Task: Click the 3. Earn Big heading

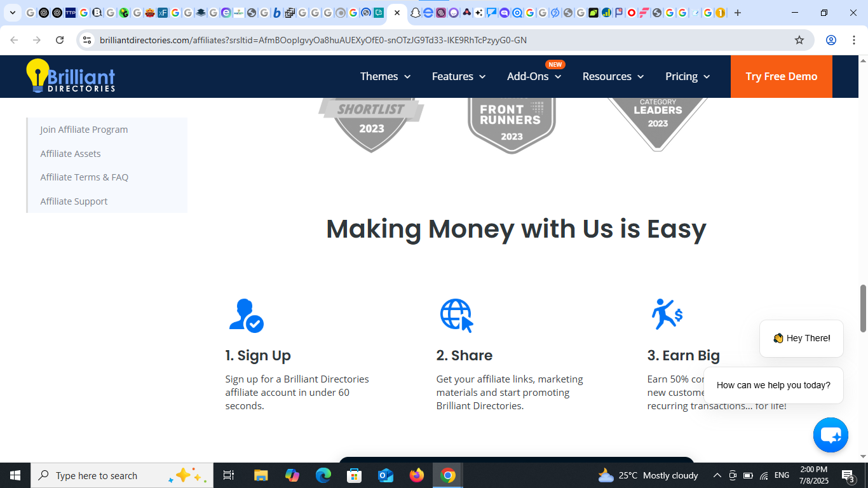Action: (684, 355)
